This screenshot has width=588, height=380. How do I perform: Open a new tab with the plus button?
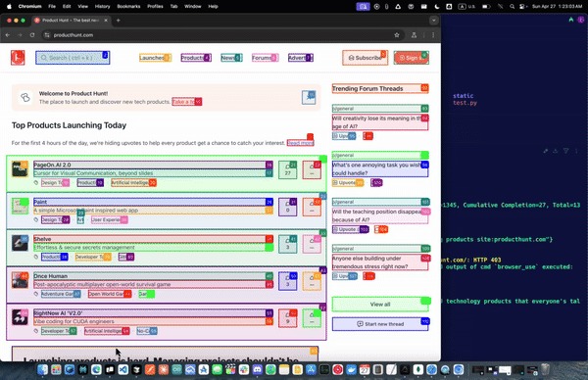(119, 21)
